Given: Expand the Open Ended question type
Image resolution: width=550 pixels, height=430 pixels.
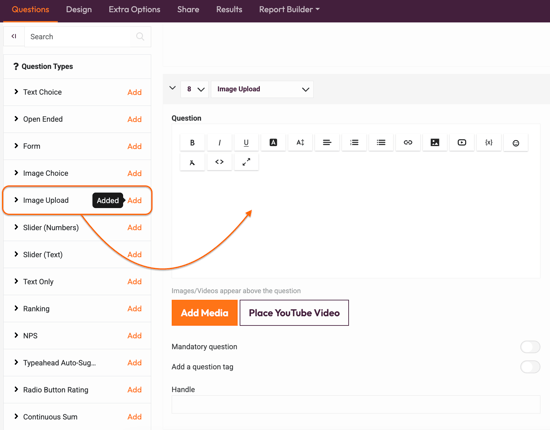Looking at the screenshot, I should [x=16, y=119].
